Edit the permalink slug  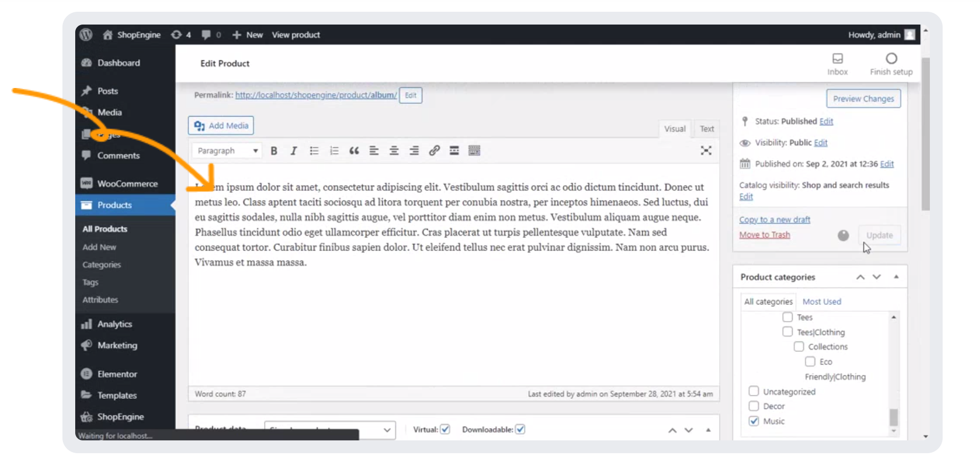[x=410, y=96]
